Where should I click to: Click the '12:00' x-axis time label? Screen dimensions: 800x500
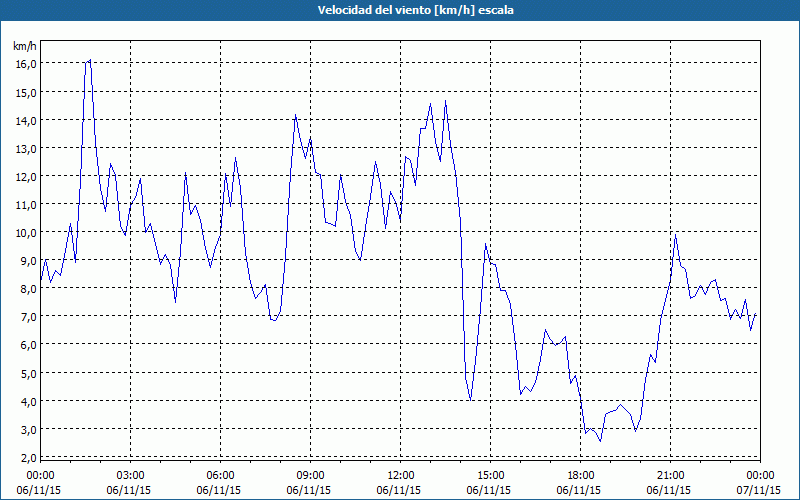pos(401,476)
